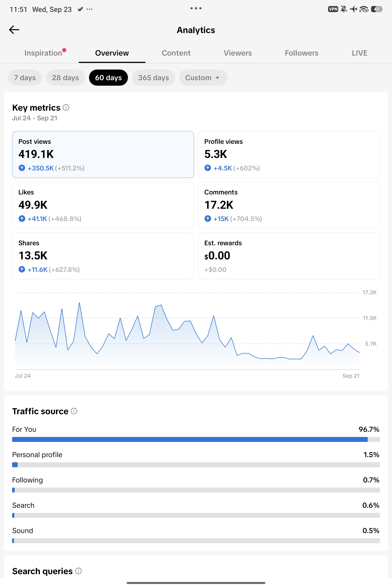
Task: Select the Comments metric card
Action: click(x=289, y=205)
